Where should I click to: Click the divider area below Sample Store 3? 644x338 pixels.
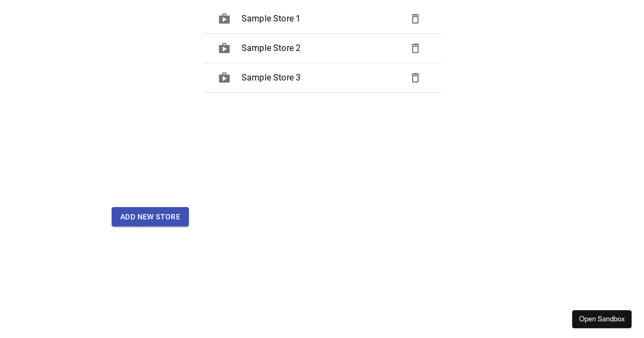pyautogui.click(x=322, y=92)
